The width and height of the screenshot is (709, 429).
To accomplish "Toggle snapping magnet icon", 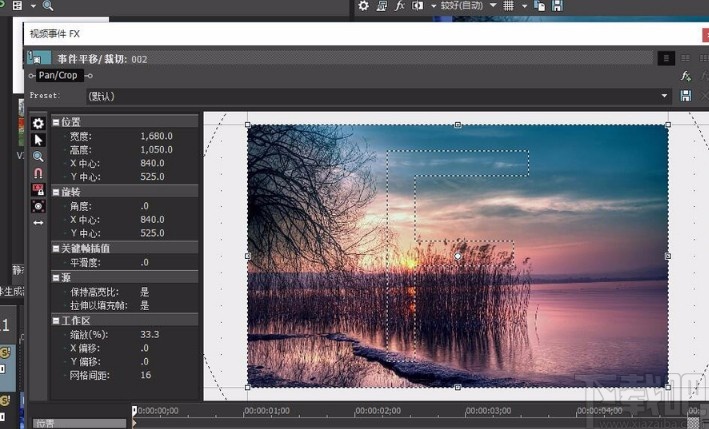I will pyautogui.click(x=38, y=173).
